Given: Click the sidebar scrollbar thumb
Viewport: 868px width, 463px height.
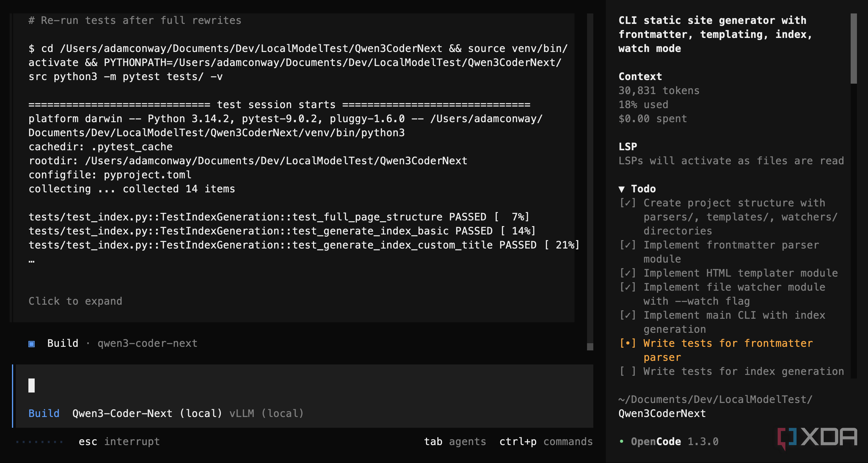Looking at the screenshot, I should tap(854, 48).
